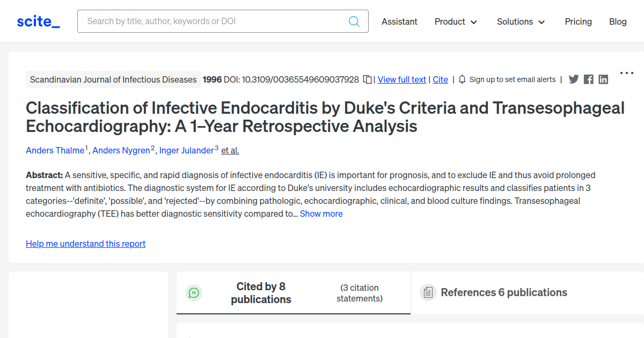
Task: Share the article on Twitter
Action: (574, 79)
